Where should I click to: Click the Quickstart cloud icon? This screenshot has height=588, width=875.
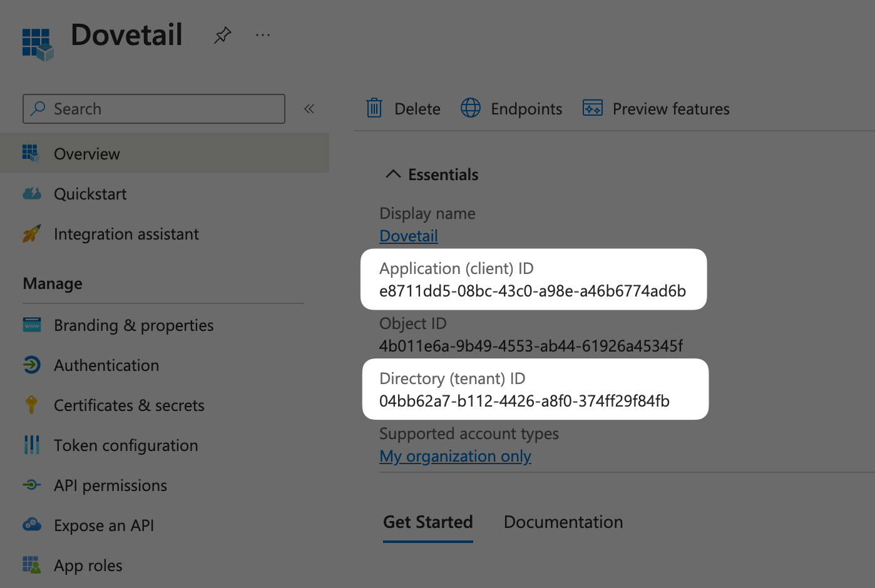point(31,193)
